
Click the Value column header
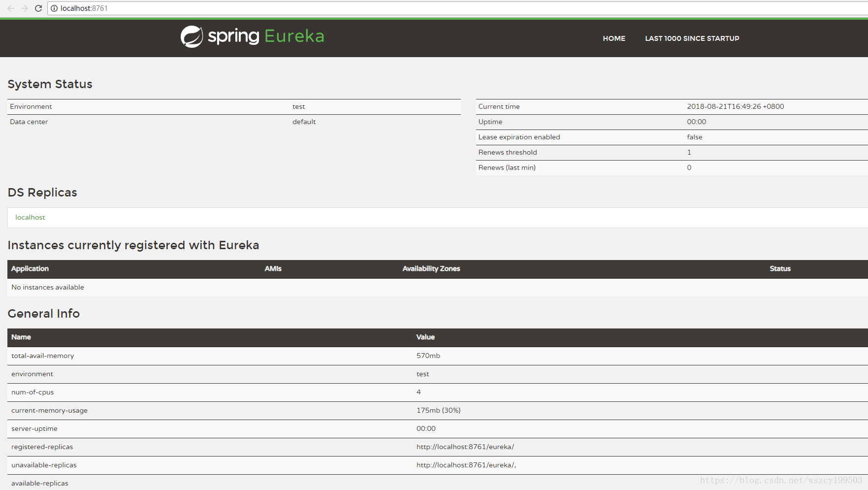point(425,337)
